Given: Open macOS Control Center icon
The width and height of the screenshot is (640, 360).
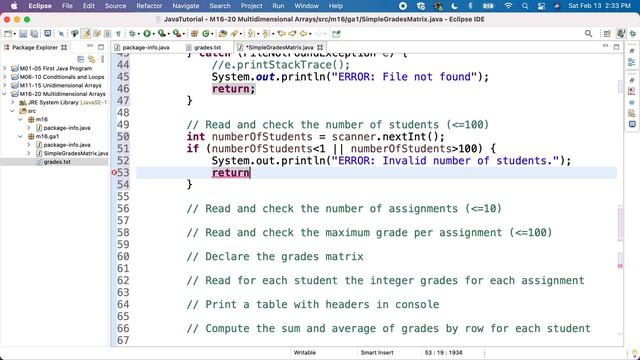Looking at the screenshot, I should tap(542, 6).
